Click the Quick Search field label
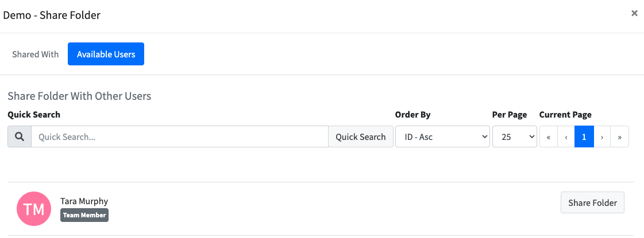The image size is (644, 238). point(34,115)
